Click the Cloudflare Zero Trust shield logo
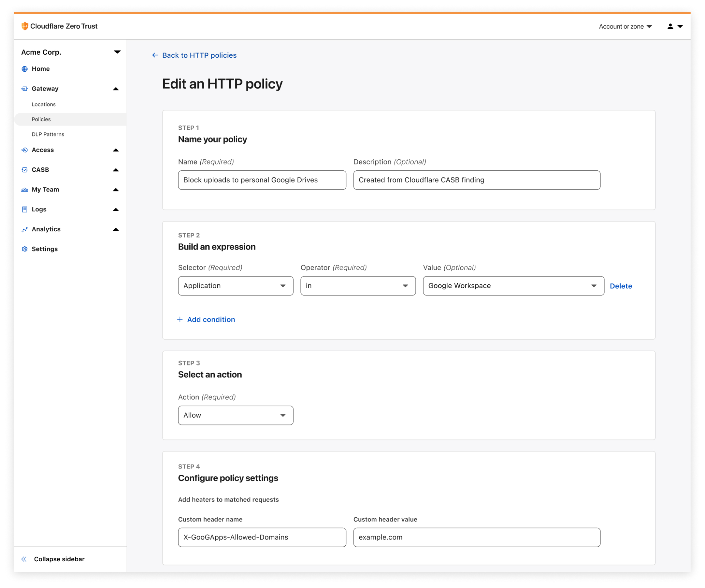Image resolution: width=705 pixels, height=588 pixels. [x=25, y=26]
